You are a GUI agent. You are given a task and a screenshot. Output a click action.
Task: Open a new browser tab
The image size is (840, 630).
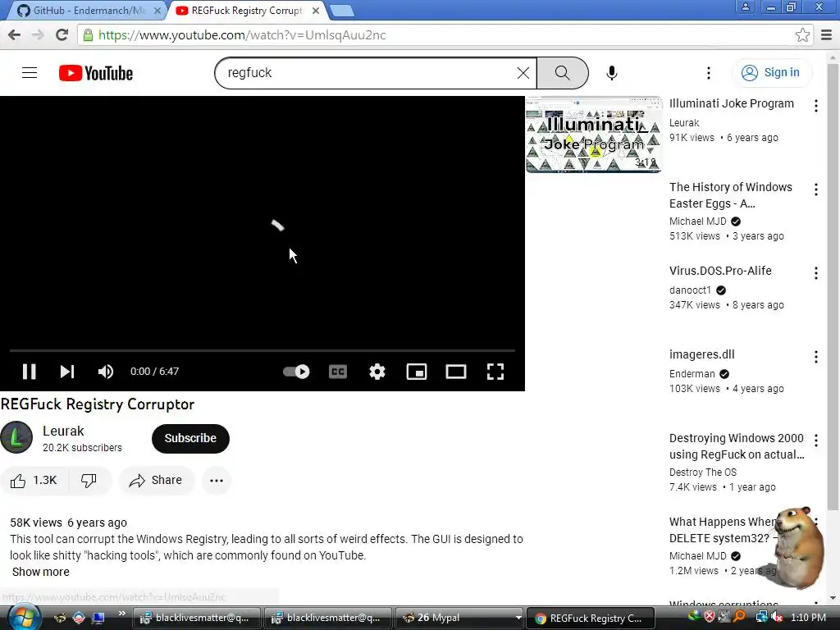click(340, 11)
